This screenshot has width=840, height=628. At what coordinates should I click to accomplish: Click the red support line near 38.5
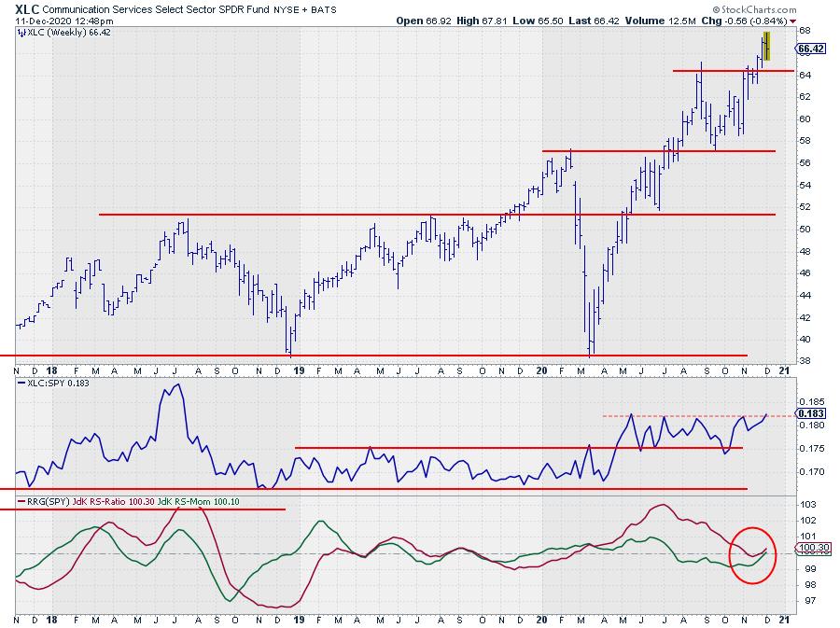(x=373, y=356)
